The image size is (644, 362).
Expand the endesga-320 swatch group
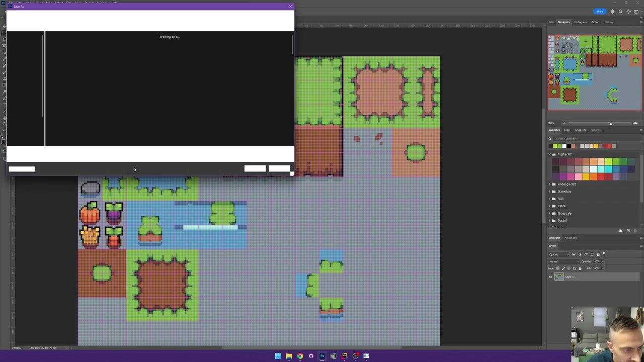(x=549, y=184)
